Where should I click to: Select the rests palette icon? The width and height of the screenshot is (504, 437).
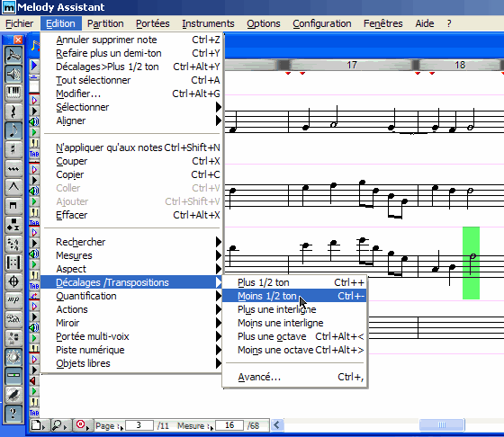(x=13, y=111)
